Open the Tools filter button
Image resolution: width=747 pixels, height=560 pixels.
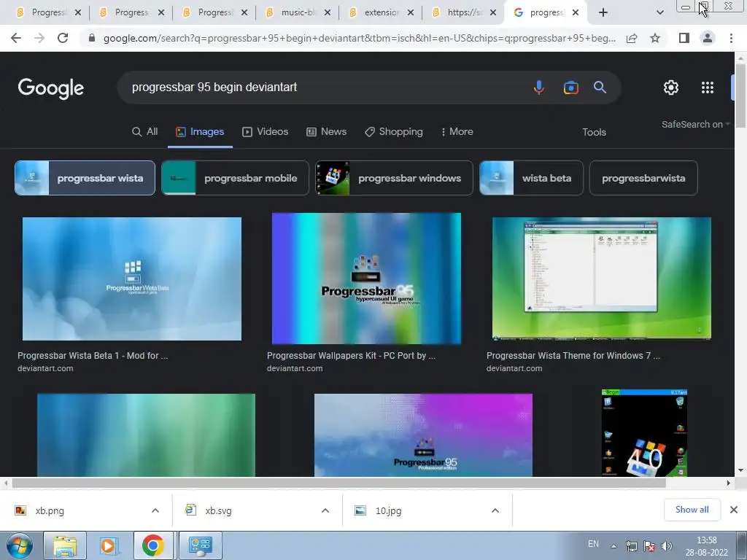594,133
